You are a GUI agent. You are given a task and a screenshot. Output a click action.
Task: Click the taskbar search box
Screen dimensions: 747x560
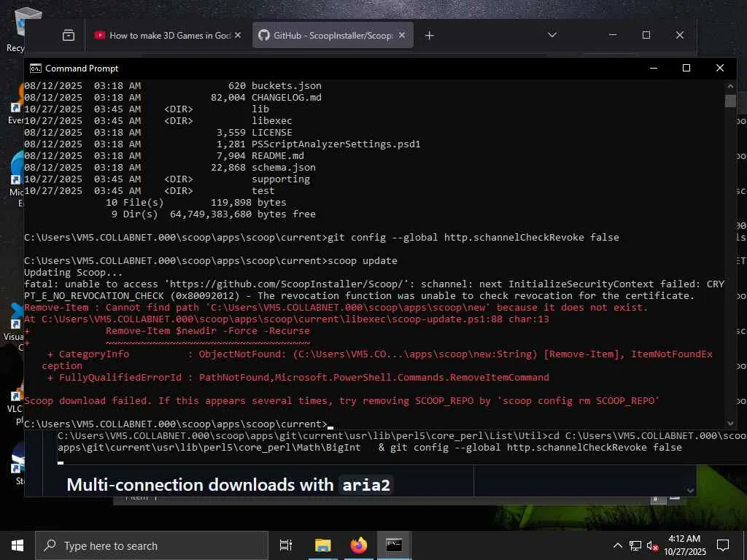tap(152, 545)
